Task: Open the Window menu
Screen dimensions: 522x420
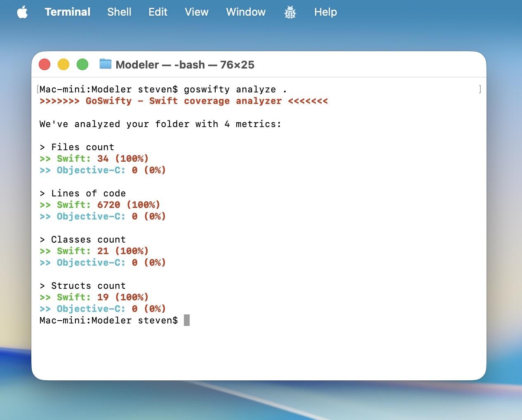Action: pyautogui.click(x=246, y=12)
